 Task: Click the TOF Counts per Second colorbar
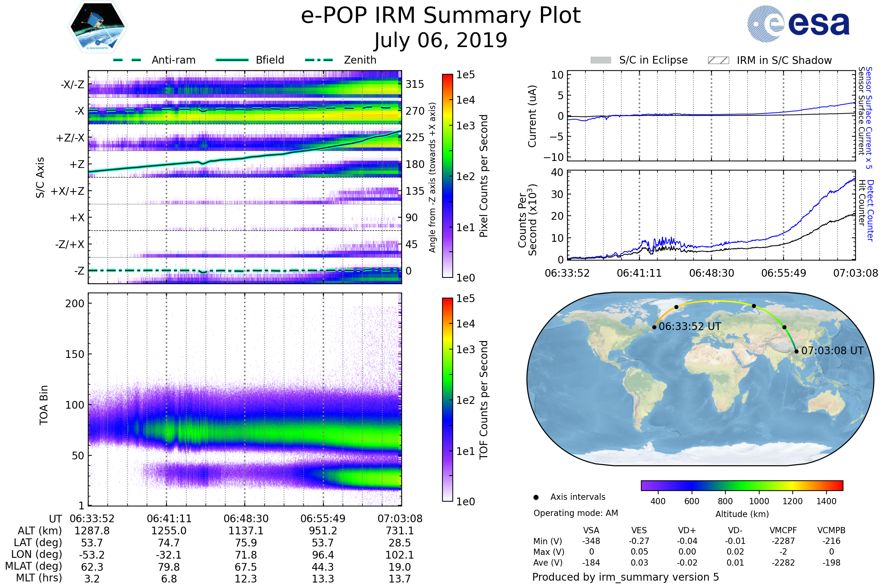pos(447,400)
